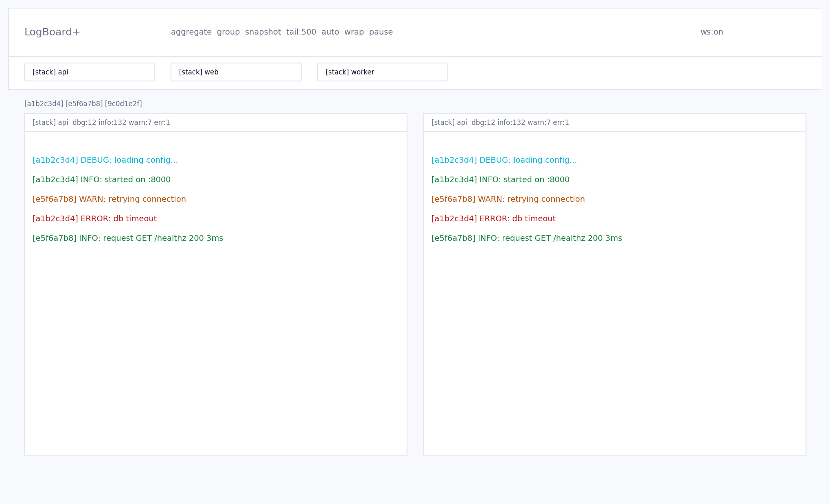Filter by container a1b2c3d4 tag
This screenshot has width=830, height=504.
(44, 104)
